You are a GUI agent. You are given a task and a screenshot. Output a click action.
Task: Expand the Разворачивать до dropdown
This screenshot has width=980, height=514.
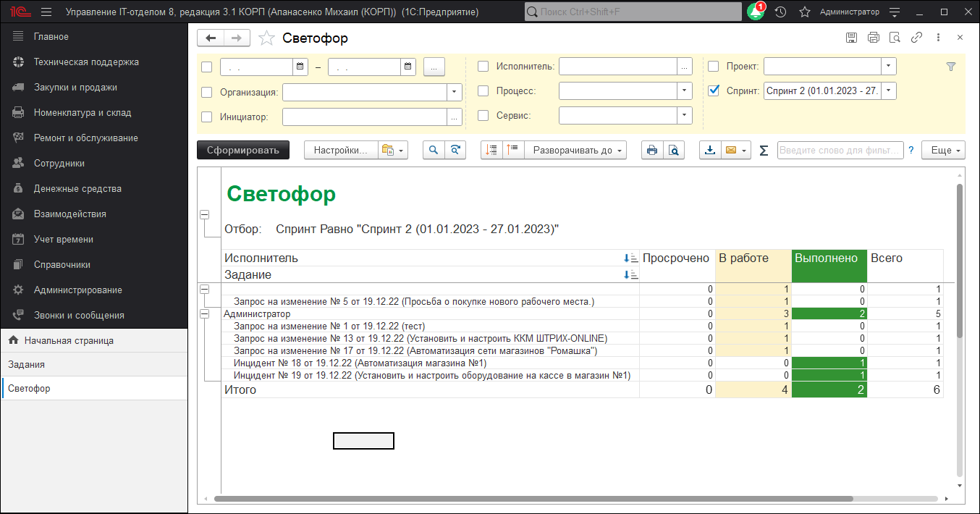click(x=575, y=150)
